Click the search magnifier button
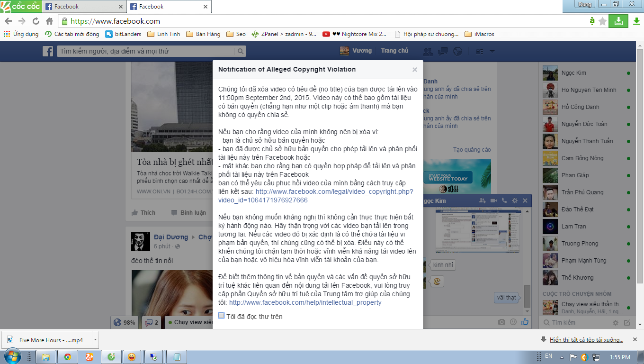 (x=241, y=51)
